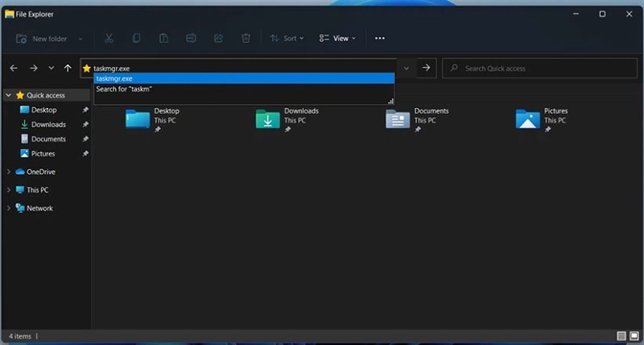Click the 4 items status text
Screen dimensions: 644x345
(20, 336)
